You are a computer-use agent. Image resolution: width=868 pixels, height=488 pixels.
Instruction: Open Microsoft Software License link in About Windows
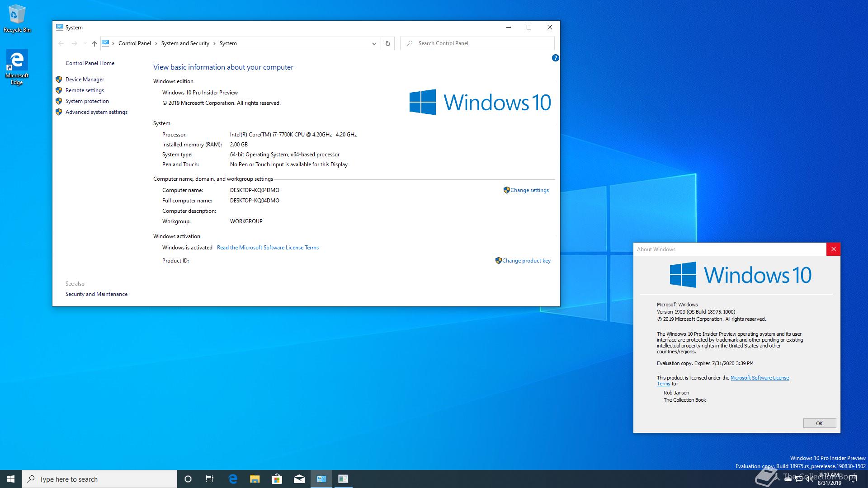tap(723, 381)
